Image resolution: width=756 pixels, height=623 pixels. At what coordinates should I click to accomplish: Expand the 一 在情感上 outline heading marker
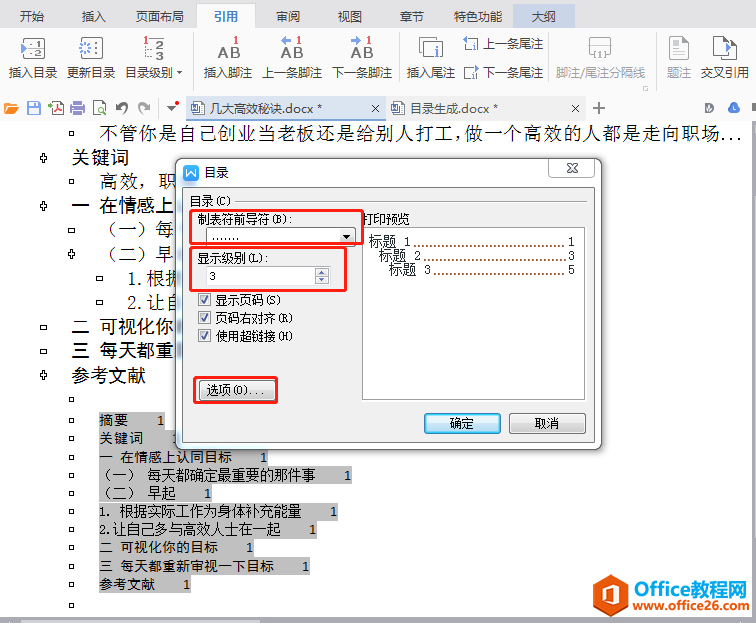click(x=43, y=206)
